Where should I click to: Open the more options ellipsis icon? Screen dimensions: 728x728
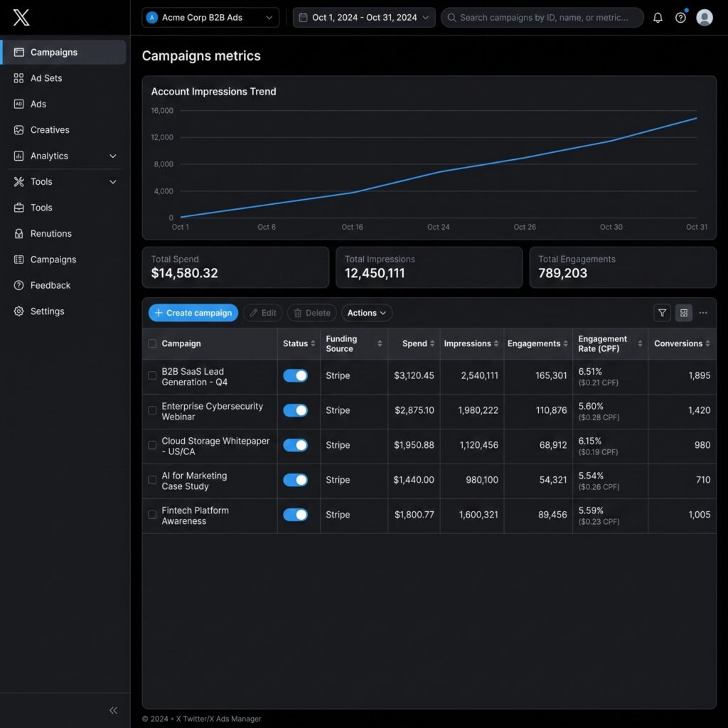click(x=703, y=313)
